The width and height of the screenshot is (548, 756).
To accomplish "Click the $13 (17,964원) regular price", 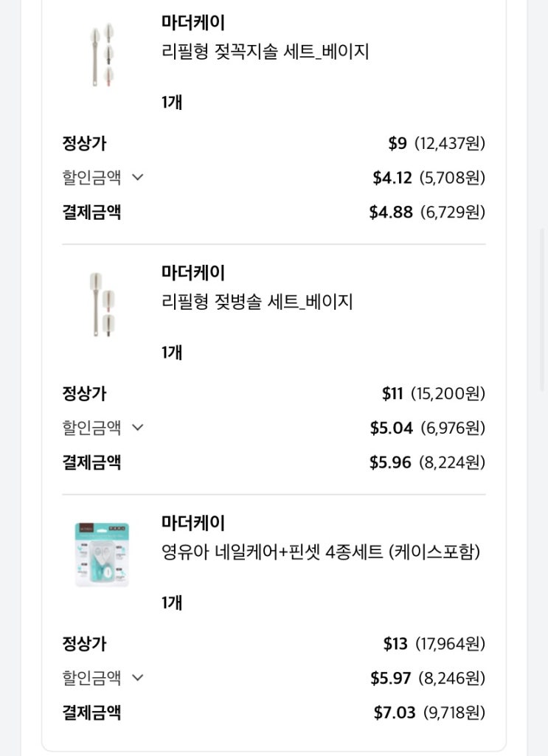I will pyautogui.click(x=434, y=644).
